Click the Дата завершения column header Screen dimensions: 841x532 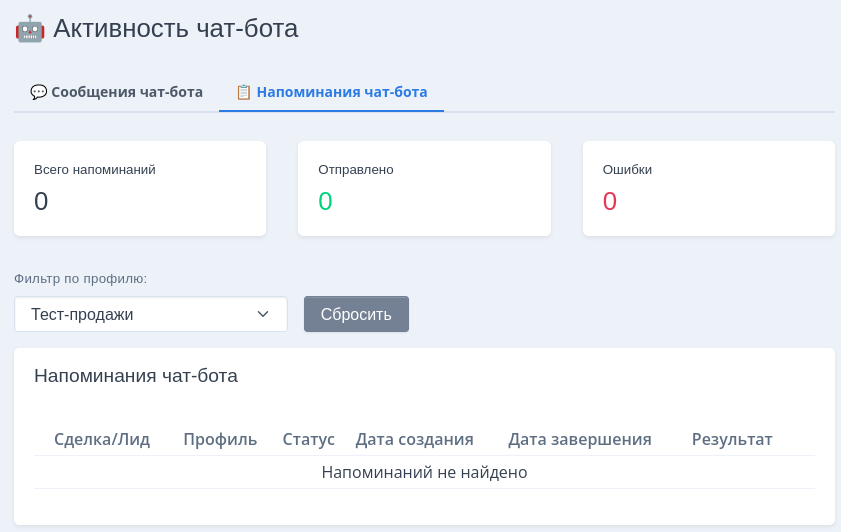580,440
